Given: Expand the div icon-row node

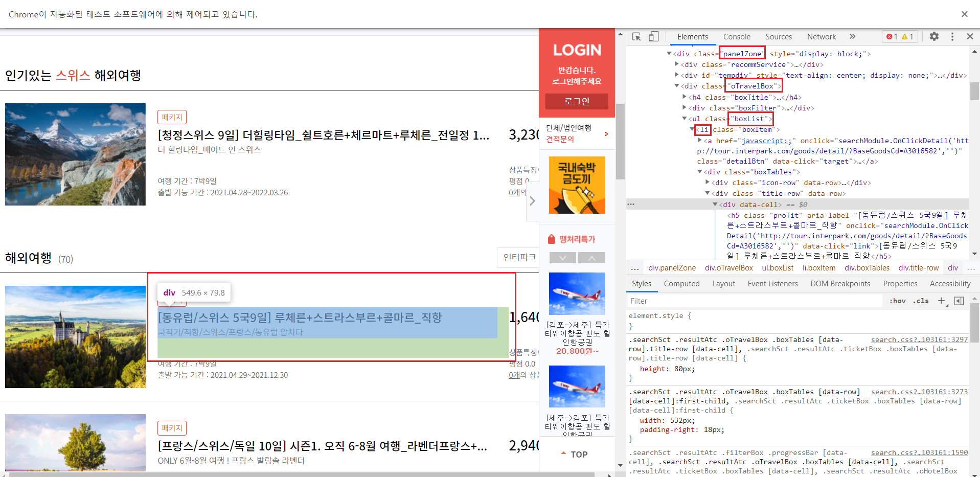Looking at the screenshot, I should coord(707,182).
